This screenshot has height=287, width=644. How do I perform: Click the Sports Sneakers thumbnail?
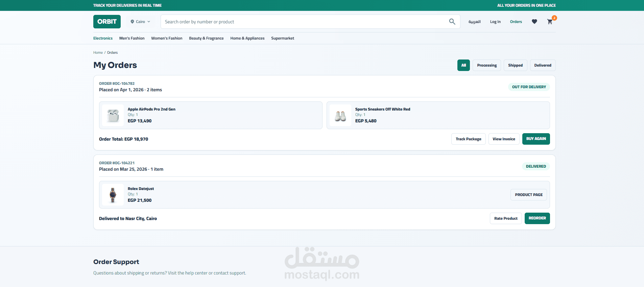click(340, 115)
